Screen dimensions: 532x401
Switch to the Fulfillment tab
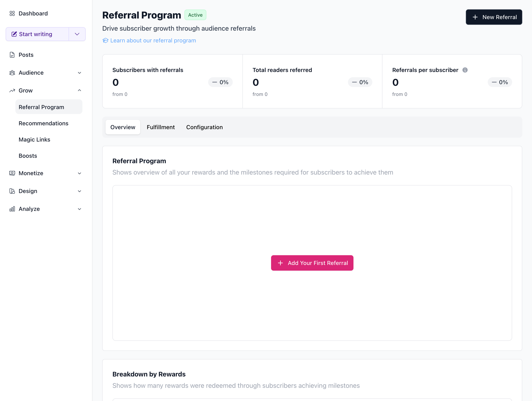[x=161, y=127]
